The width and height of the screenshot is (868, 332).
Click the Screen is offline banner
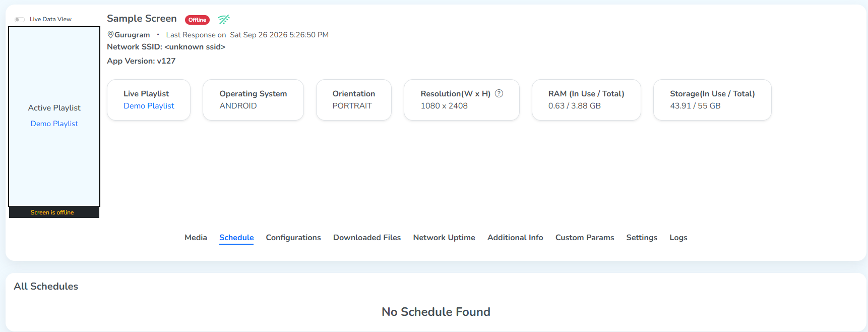(54, 212)
